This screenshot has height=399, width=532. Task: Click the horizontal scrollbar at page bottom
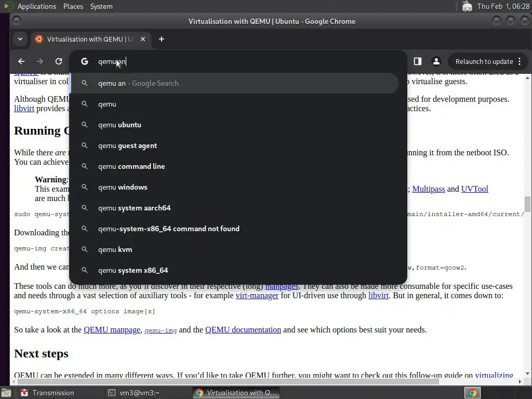228,382
